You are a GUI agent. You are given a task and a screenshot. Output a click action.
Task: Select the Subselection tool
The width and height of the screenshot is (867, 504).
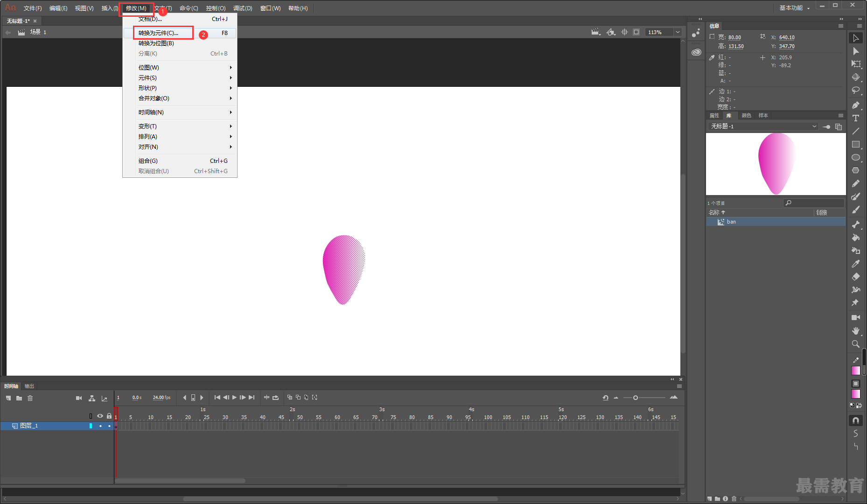click(855, 51)
